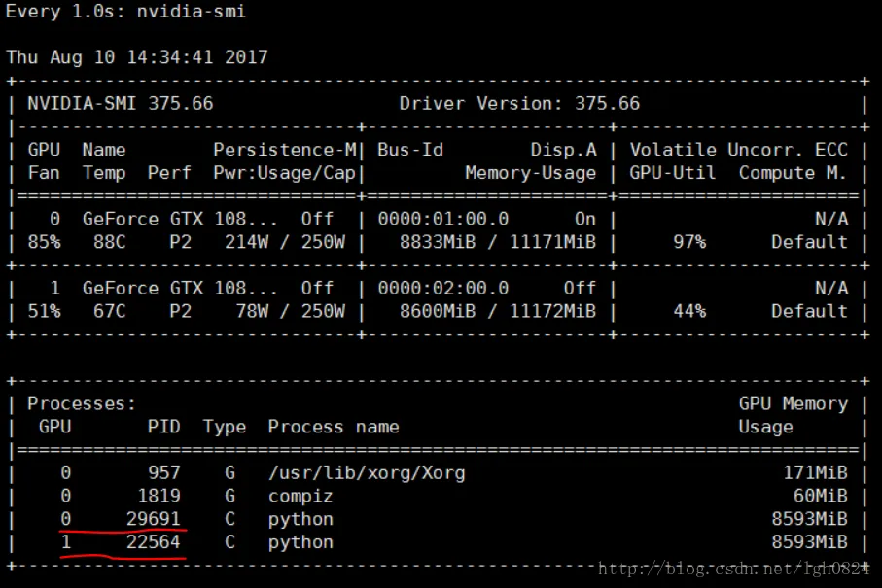This screenshot has height=588, width=882.
Task: Click the compiz process name
Action: [x=300, y=497]
